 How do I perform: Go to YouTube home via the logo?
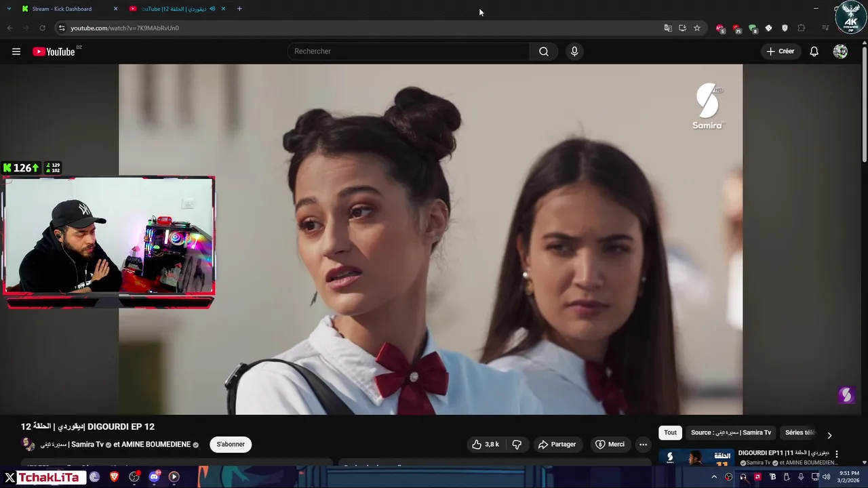54,52
